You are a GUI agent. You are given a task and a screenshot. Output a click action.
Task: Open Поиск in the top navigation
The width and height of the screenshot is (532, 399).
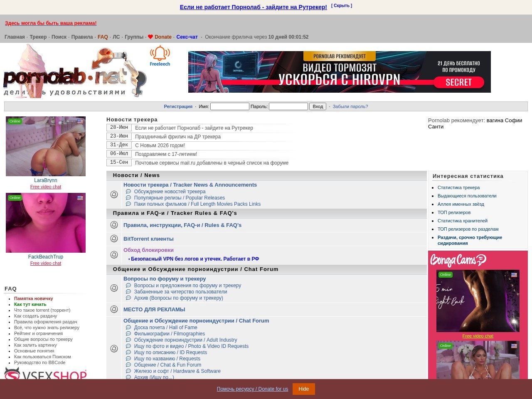59,37
